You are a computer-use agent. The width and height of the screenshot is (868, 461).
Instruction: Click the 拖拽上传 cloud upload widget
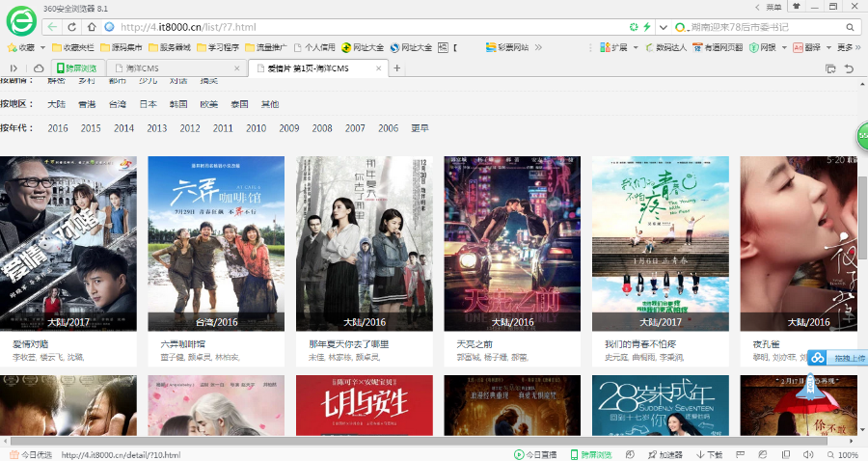point(837,358)
